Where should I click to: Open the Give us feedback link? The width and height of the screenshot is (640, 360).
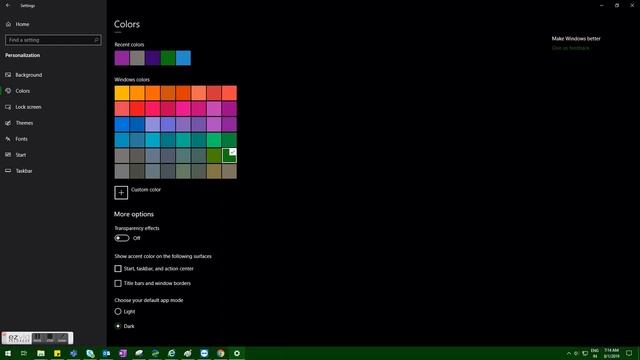point(570,48)
